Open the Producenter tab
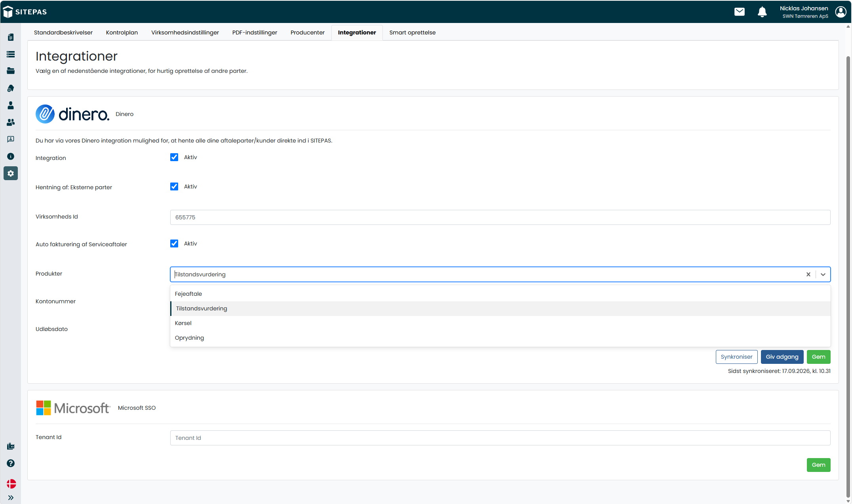The width and height of the screenshot is (852, 504). pyautogui.click(x=308, y=32)
